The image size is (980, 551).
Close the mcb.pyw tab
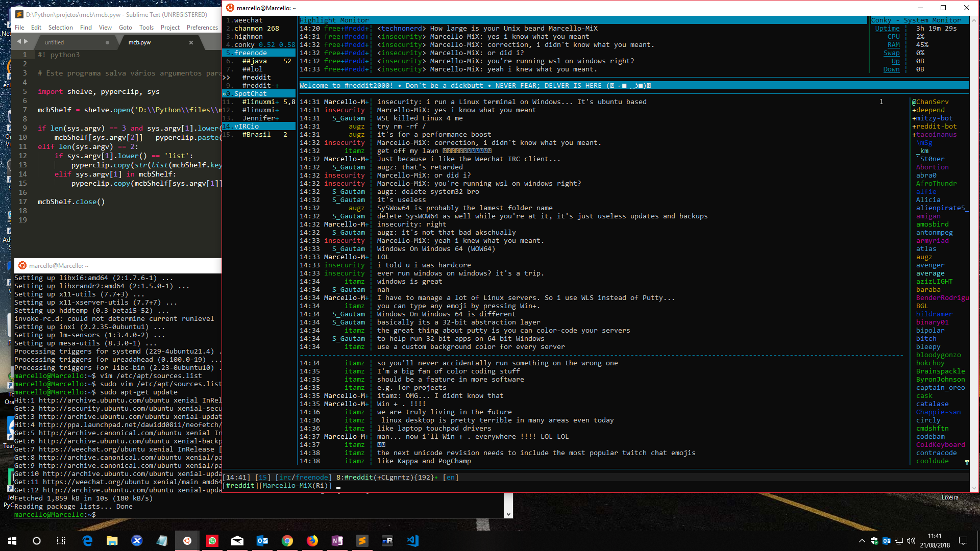[191, 42]
